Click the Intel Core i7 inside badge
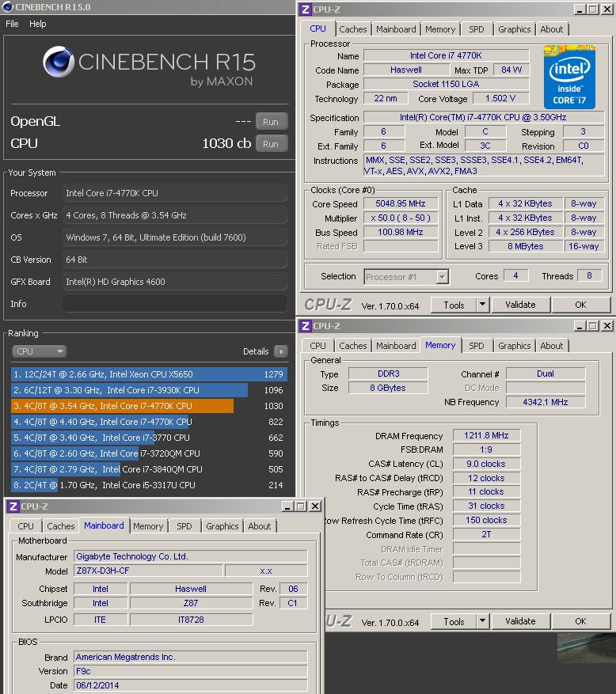Image resolution: width=616 pixels, height=694 pixels. (x=569, y=77)
